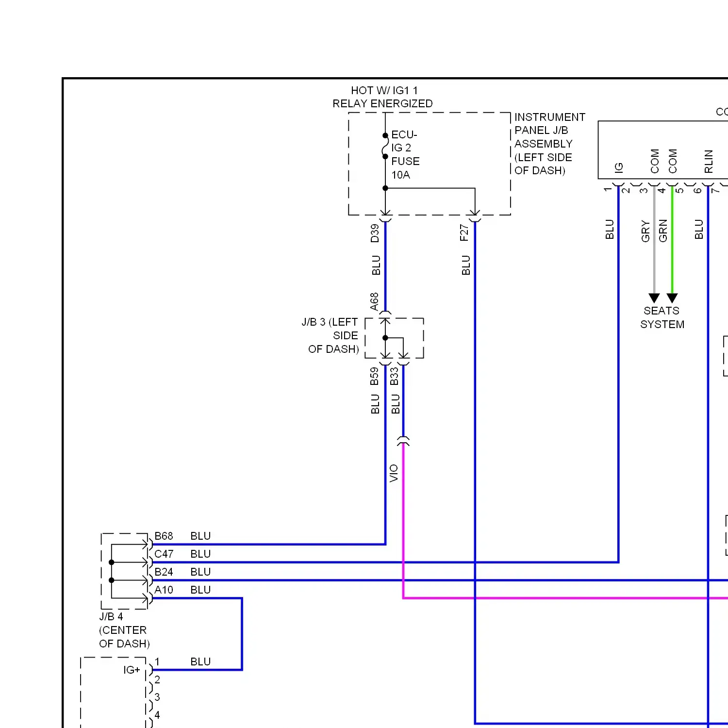Click the 'D39' connector label
728x728 pixels.
tap(375, 233)
